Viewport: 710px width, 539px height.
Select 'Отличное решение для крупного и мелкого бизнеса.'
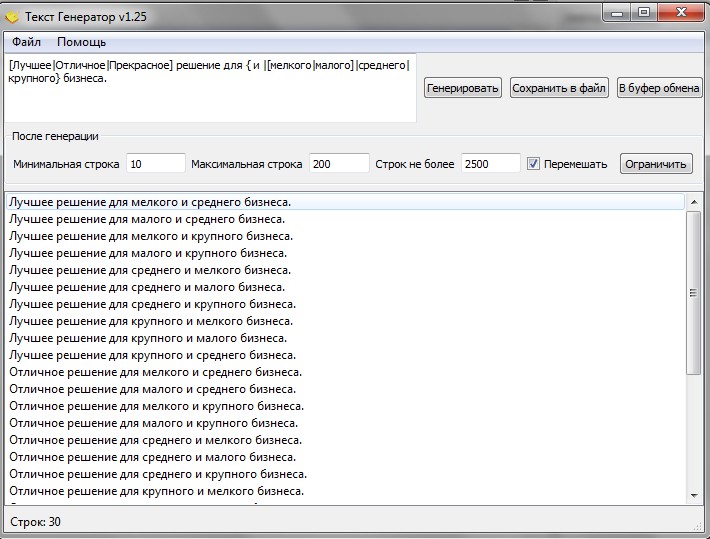pos(346,491)
